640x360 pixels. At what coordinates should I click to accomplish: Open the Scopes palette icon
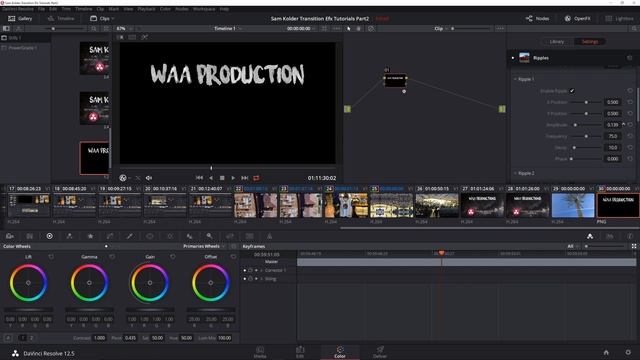(610, 236)
